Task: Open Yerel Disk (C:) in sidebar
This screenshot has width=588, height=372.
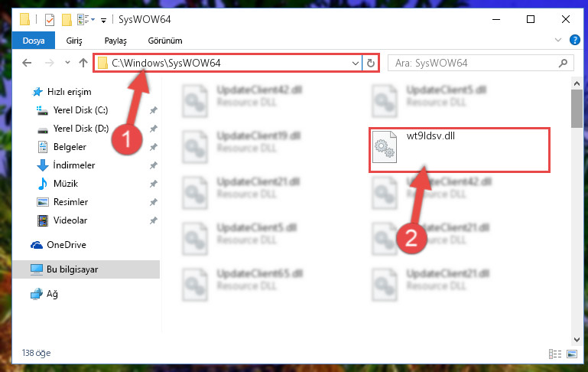Action: click(x=80, y=110)
